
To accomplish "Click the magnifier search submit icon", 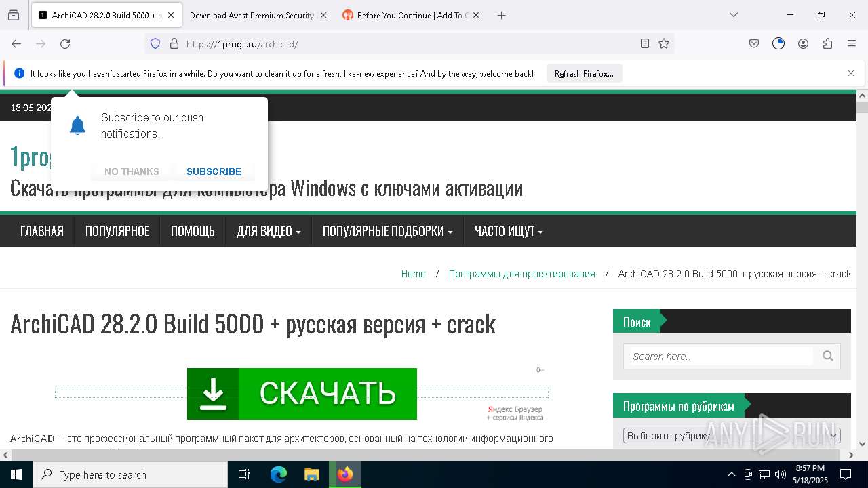I will tap(827, 356).
